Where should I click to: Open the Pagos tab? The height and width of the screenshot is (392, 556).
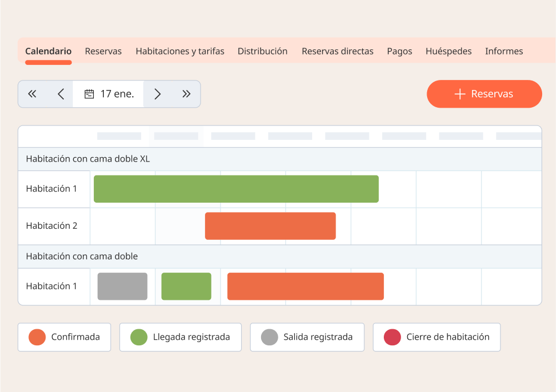pos(399,51)
